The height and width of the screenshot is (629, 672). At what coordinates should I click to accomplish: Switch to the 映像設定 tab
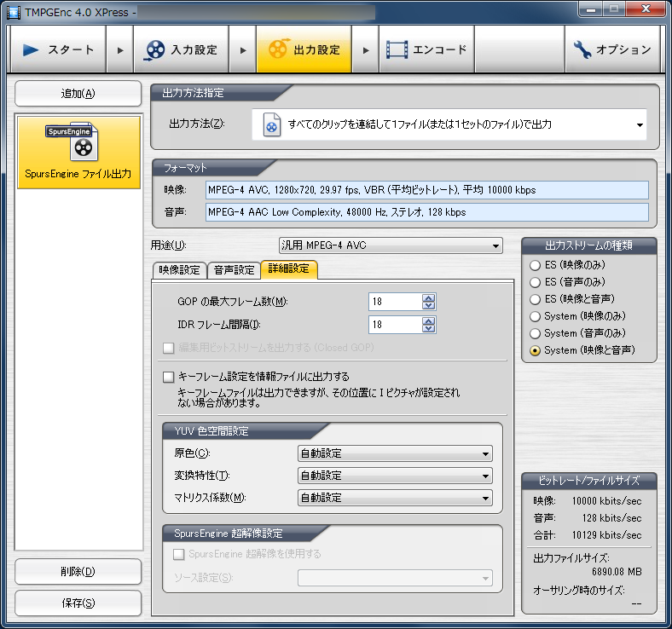pyautogui.click(x=180, y=270)
